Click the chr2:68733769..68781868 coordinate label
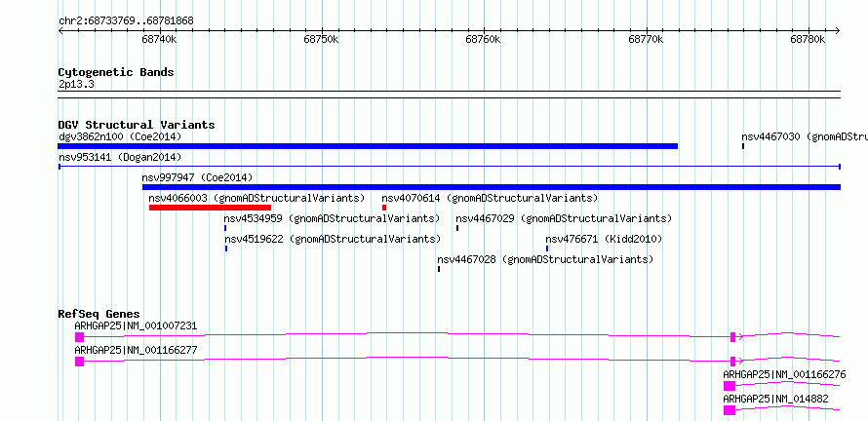This screenshot has width=868, height=421. tap(126, 21)
